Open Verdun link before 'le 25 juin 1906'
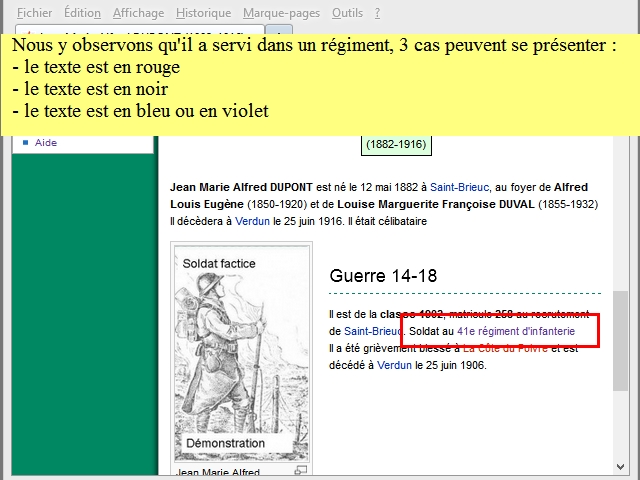This screenshot has height=480, width=640. pos(394,365)
